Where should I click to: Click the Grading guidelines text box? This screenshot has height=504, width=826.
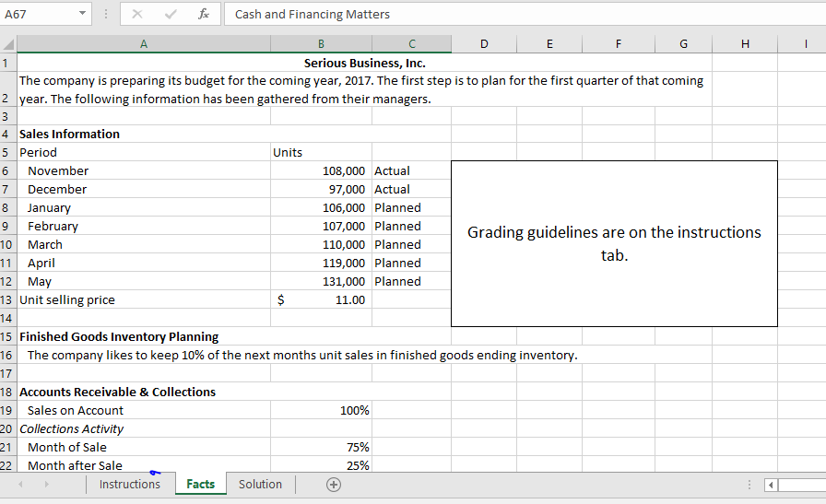tap(614, 243)
